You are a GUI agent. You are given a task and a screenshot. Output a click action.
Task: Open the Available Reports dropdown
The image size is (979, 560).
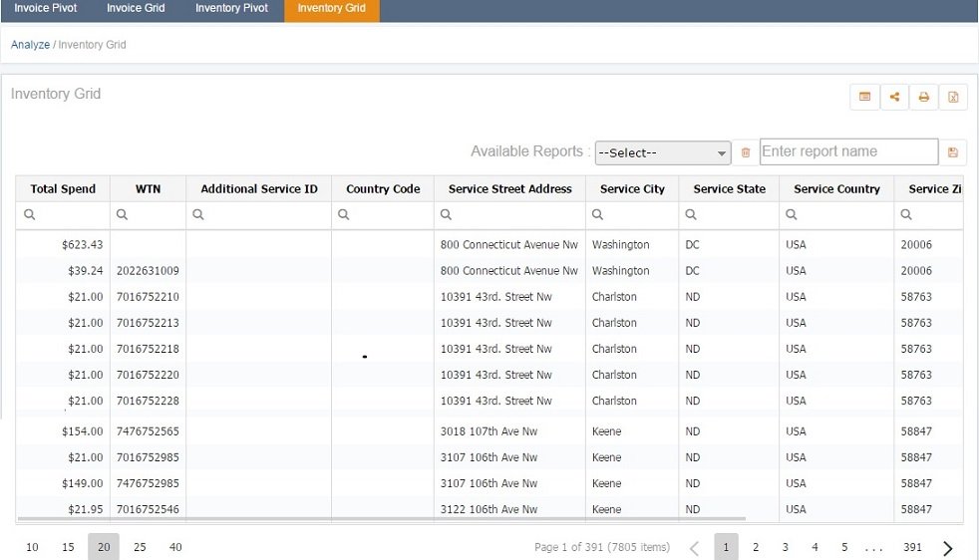click(x=662, y=153)
